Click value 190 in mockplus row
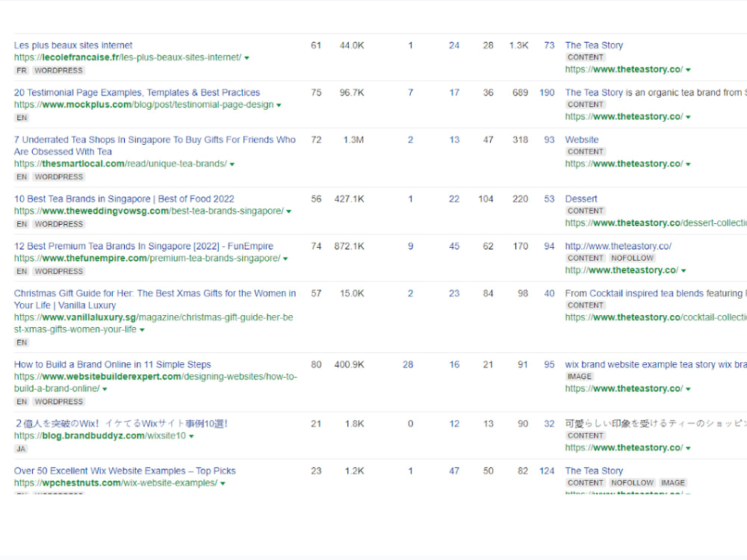The height and width of the screenshot is (560, 747). coord(547,93)
